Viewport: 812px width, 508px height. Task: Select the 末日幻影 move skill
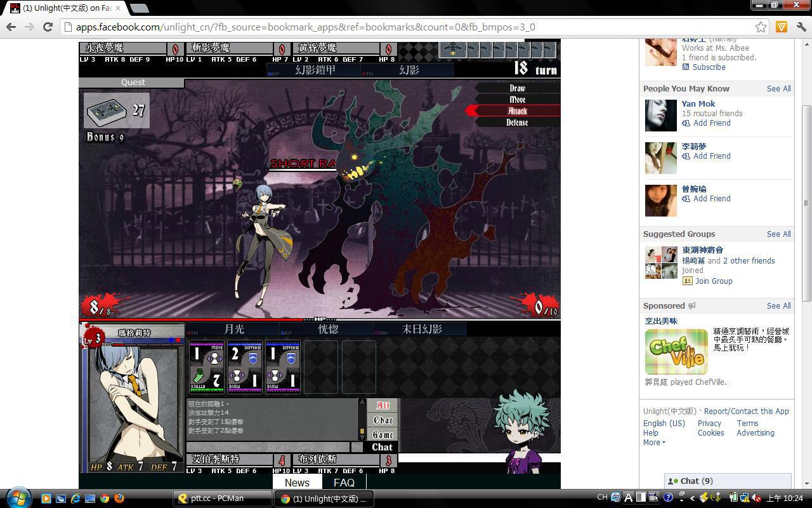[421, 329]
